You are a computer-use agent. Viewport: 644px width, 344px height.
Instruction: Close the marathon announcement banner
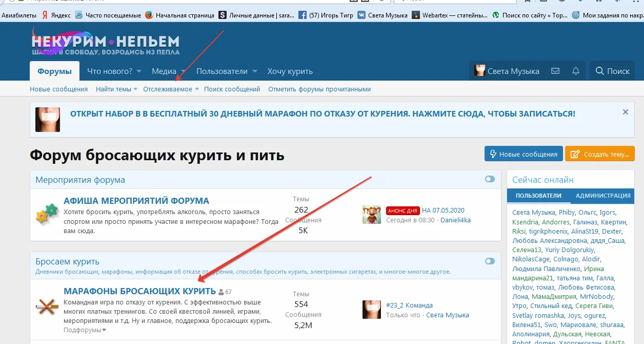tap(625, 112)
